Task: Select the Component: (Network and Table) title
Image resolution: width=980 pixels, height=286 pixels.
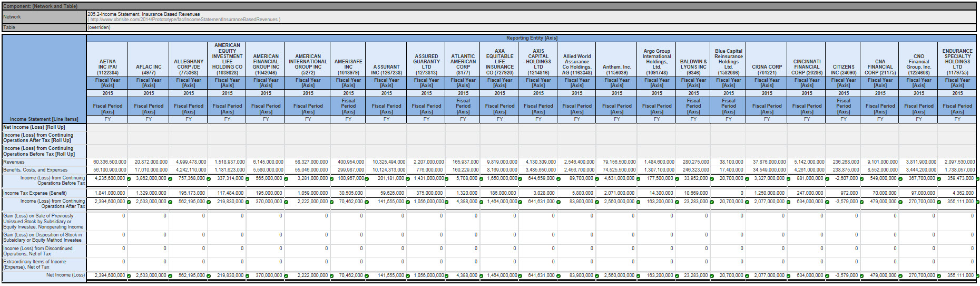Action: [x=41, y=6]
